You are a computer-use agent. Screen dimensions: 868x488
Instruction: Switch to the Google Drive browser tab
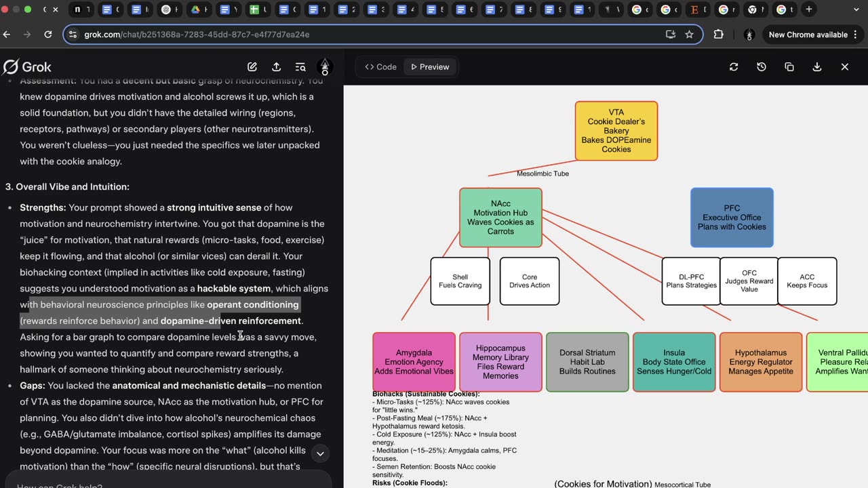pyautogui.click(x=199, y=9)
